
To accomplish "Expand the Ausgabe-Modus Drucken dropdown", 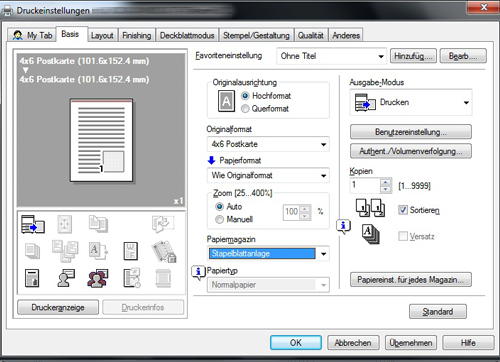I will pos(411,103).
